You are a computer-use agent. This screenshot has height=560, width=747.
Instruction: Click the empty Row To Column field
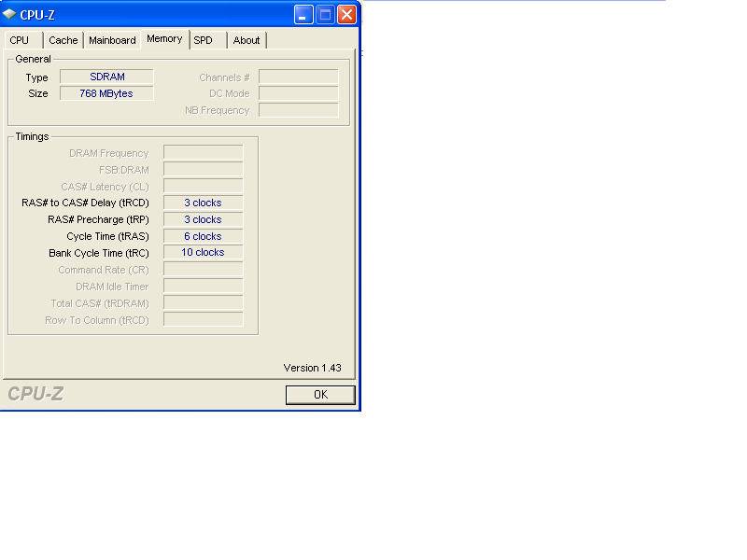(x=203, y=319)
